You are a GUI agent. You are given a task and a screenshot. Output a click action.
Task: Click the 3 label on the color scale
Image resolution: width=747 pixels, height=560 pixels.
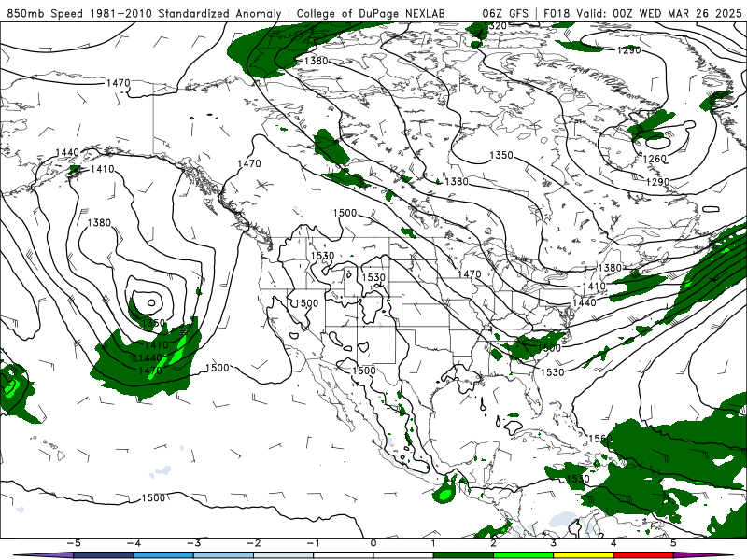click(x=554, y=543)
